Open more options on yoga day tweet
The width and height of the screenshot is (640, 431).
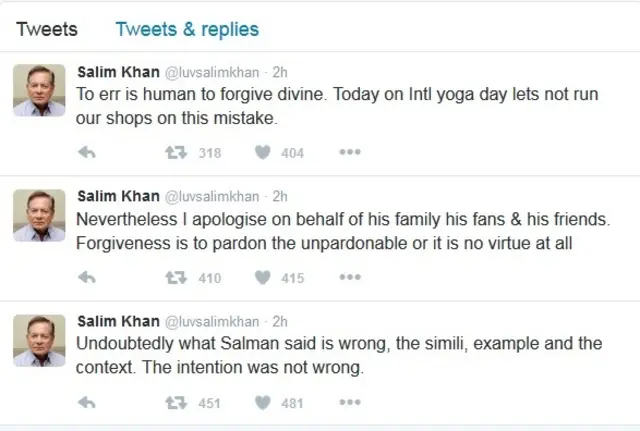click(349, 153)
